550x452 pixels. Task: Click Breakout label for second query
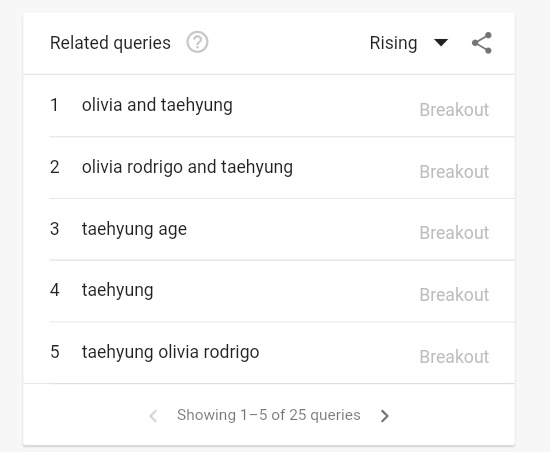(x=454, y=172)
